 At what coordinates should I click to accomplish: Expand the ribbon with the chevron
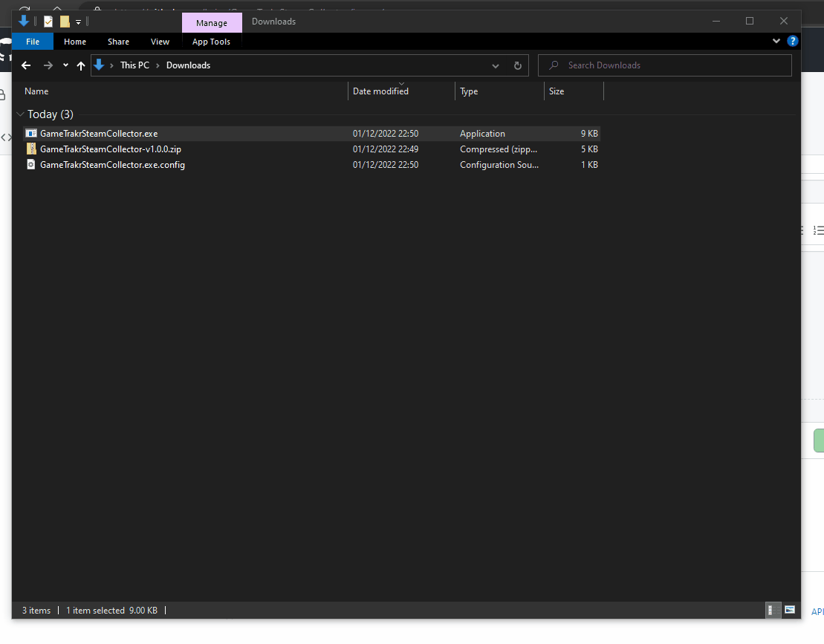[x=776, y=41]
